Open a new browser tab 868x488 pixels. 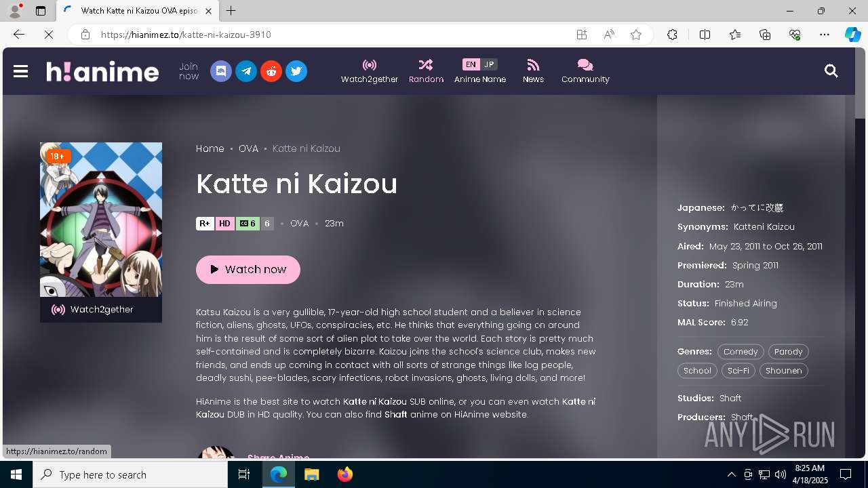[231, 11]
